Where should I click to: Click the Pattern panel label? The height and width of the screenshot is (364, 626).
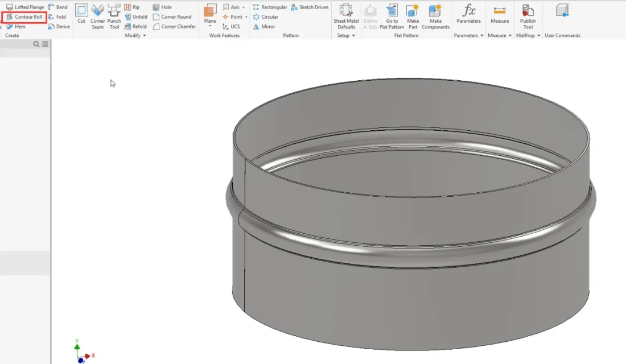point(291,35)
